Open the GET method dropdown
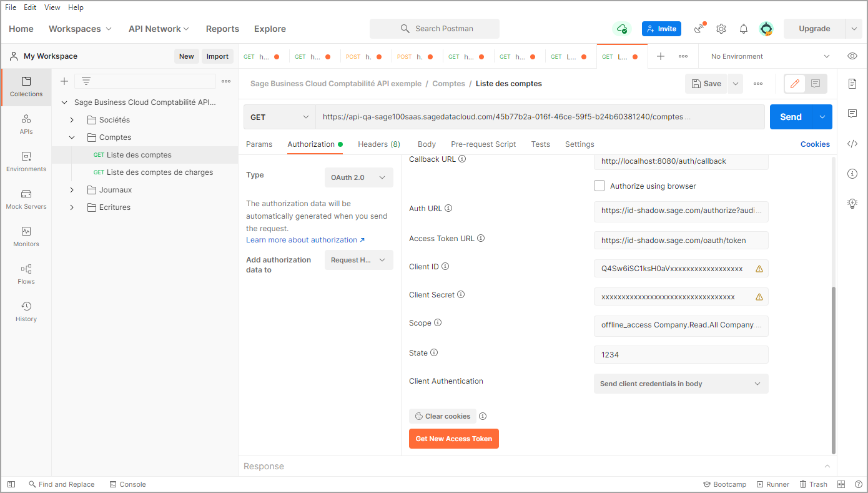 pos(280,117)
